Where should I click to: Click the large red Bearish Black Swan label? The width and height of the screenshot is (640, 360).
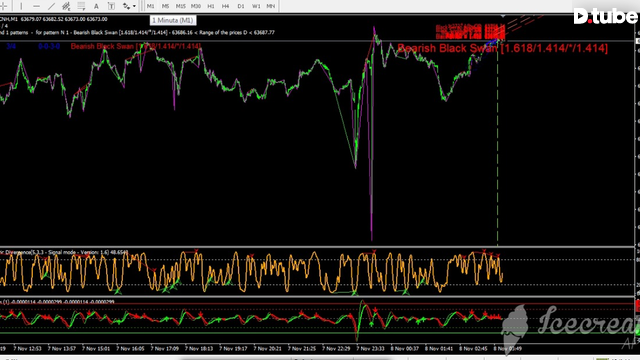coord(502,48)
